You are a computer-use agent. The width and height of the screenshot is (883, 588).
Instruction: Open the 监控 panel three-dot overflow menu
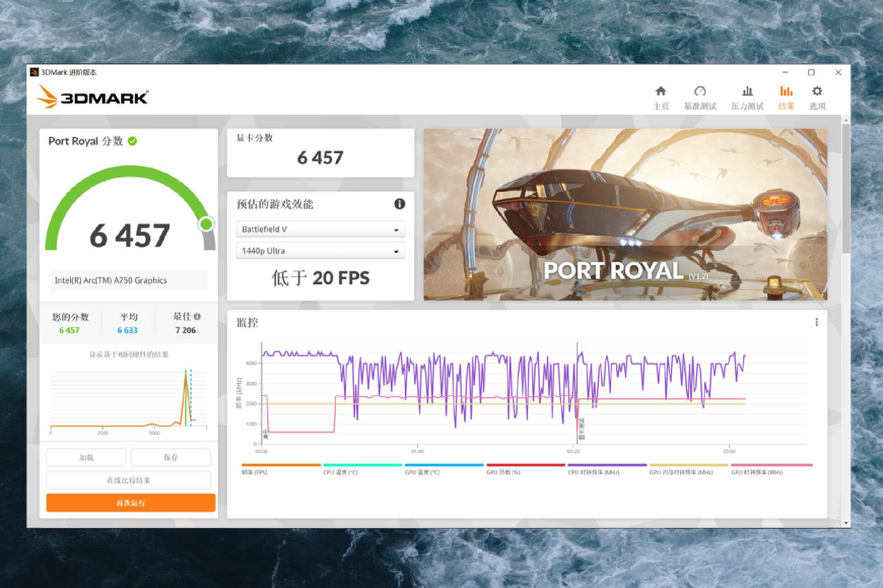pyautogui.click(x=817, y=323)
